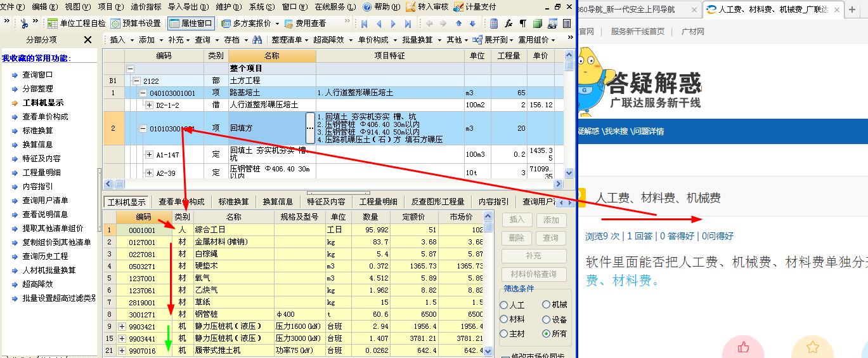Click the paragraph mark icon
This screenshot has height=358, width=868.
coord(523,23)
